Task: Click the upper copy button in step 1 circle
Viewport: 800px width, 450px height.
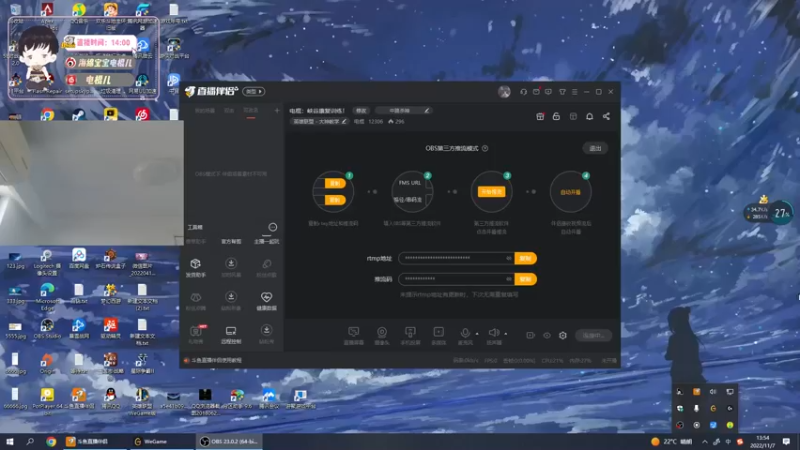Action: click(x=335, y=183)
